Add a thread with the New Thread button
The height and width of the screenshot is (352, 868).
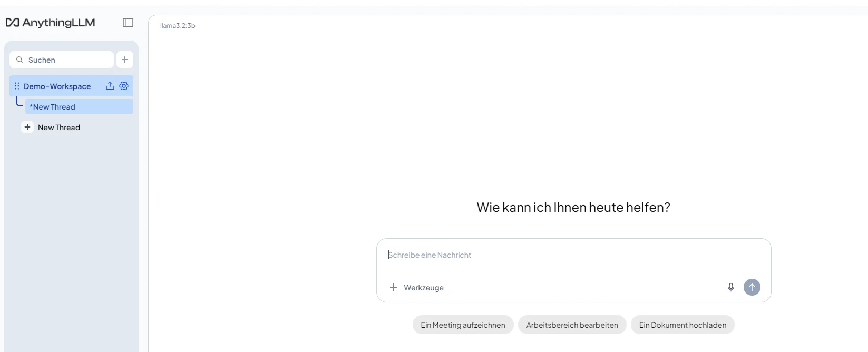(x=51, y=127)
